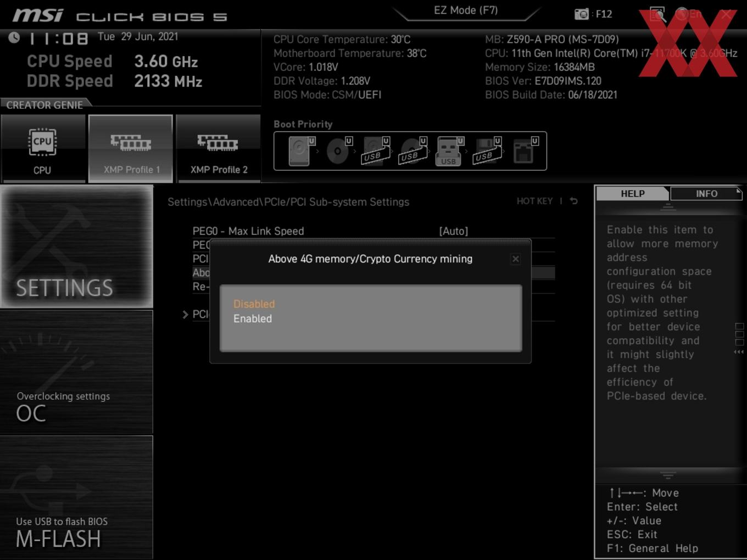Screen dimensions: 747x560
Task: Enable the CPU Creator Genie profile
Action: point(42,148)
